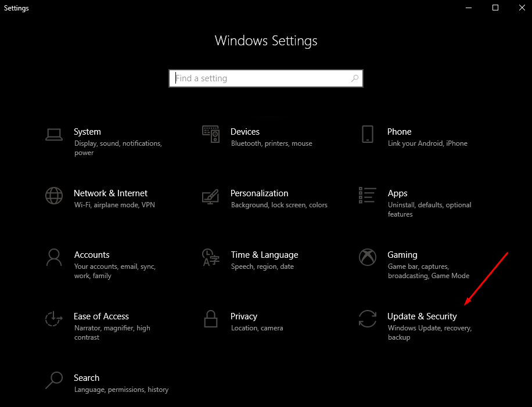Click the magnifier icon inside the search box

(355, 78)
